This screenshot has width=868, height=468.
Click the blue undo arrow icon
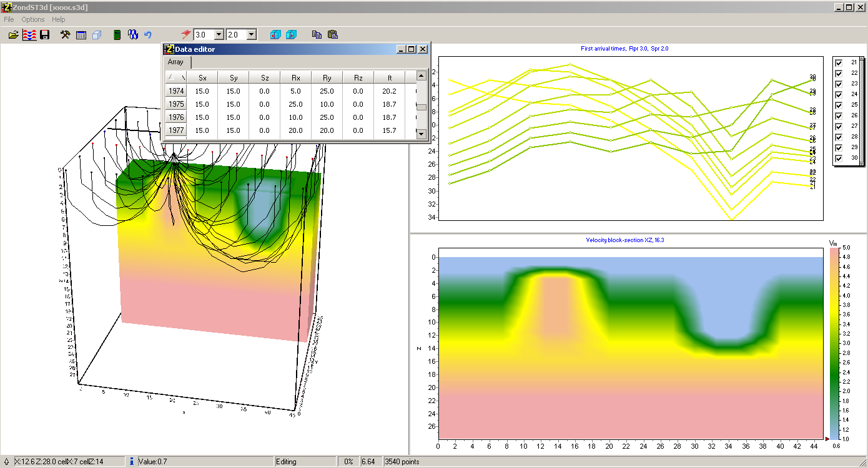[x=148, y=35]
